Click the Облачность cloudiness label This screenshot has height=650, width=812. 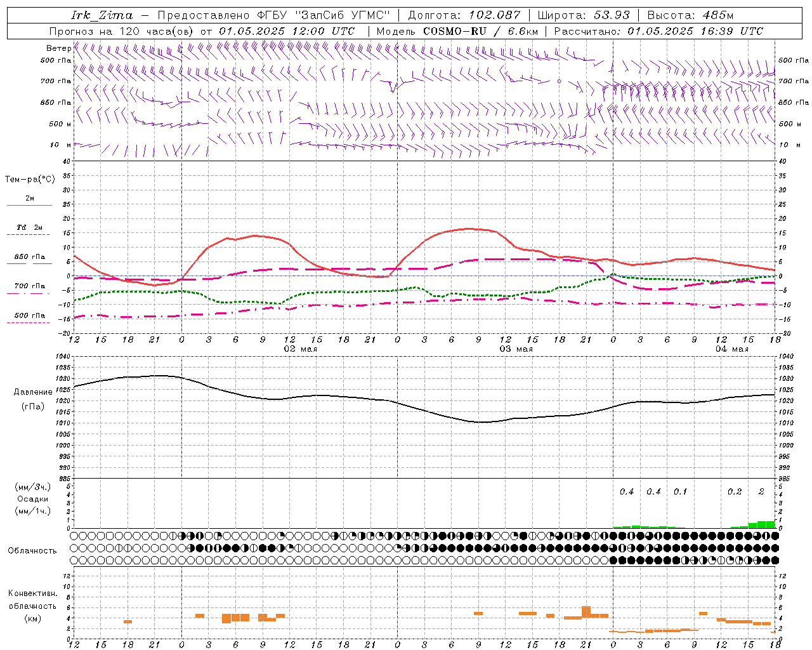(32, 551)
